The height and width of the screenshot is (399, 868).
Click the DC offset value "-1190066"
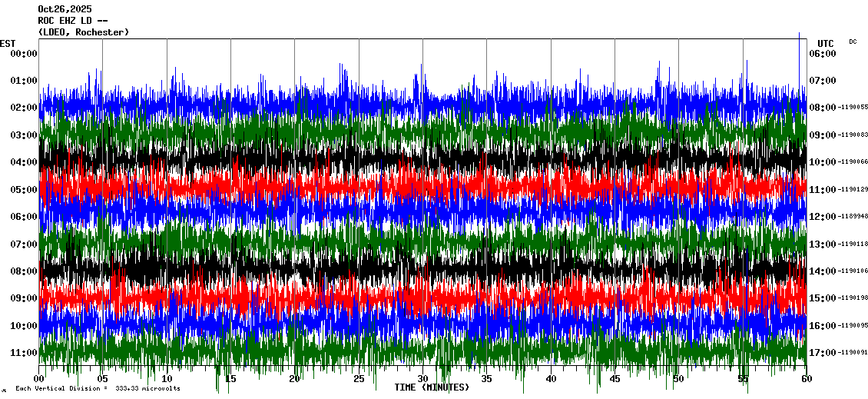point(853,161)
